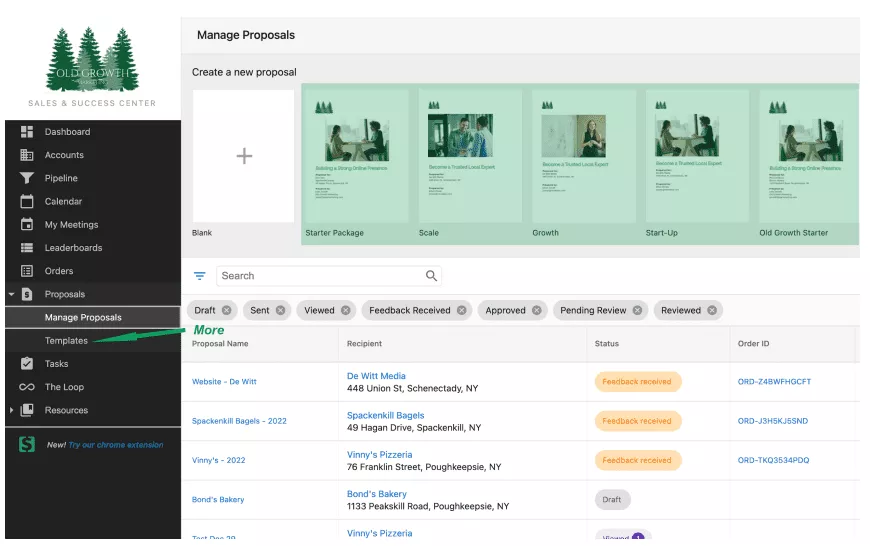Click the Proposals document icon
This screenshot has width=870, height=546.
tap(27, 295)
